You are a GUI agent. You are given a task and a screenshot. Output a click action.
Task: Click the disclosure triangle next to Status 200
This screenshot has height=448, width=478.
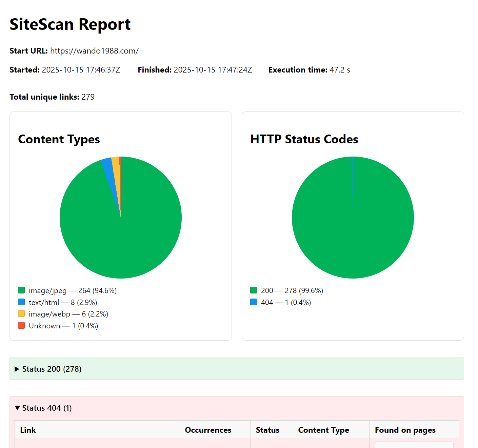(17, 369)
